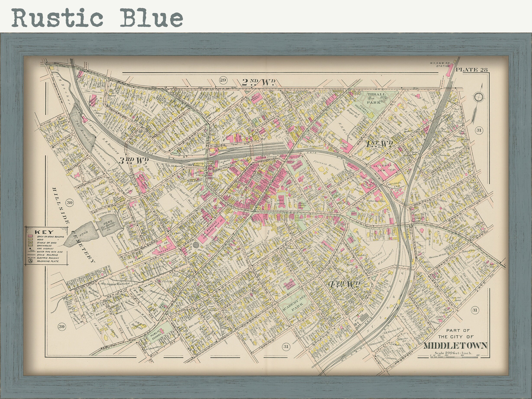This screenshot has width=532, height=399.
Task: Click the '1ST WD' ward label
Action: (379, 144)
